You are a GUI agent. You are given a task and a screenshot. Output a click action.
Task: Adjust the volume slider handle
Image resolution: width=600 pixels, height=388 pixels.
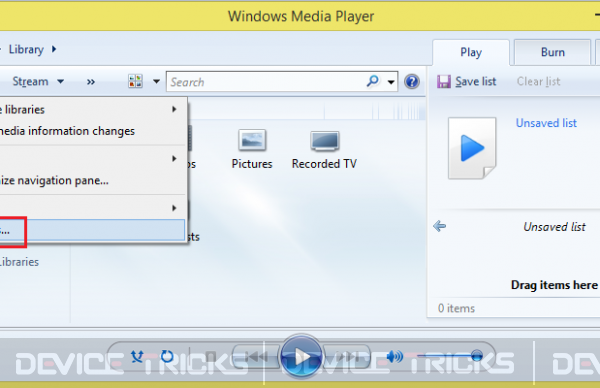477,356
